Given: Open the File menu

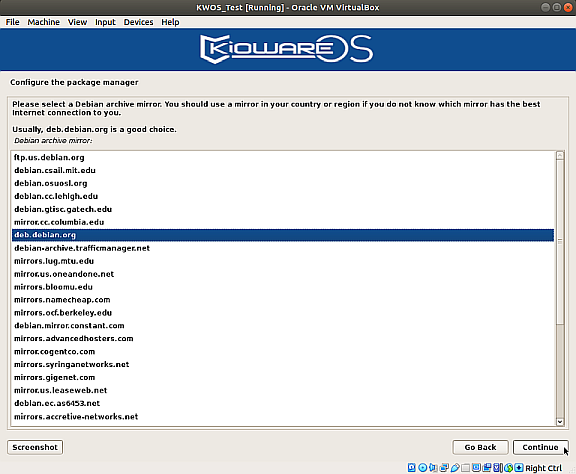Looking at the screenshot, I should pos(12,22).
